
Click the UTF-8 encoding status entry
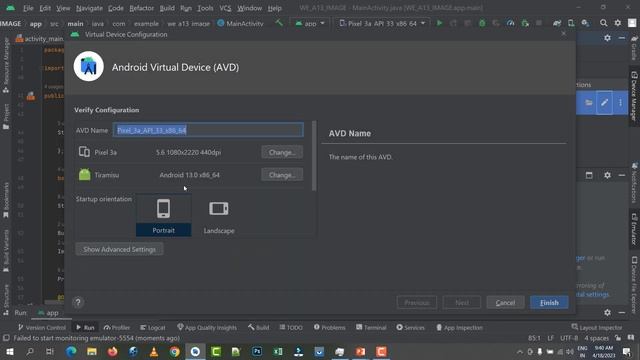coord(569,338)
